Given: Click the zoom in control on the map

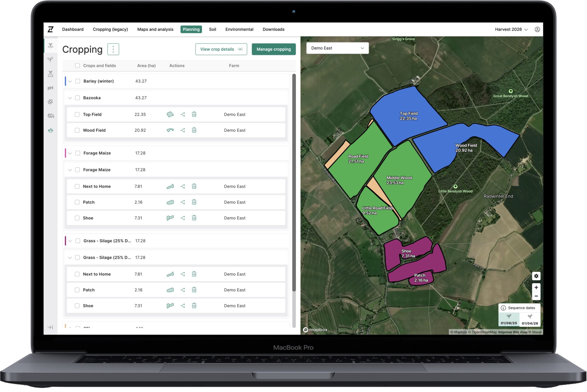Looking at the screenshot, I should [536, 287].
